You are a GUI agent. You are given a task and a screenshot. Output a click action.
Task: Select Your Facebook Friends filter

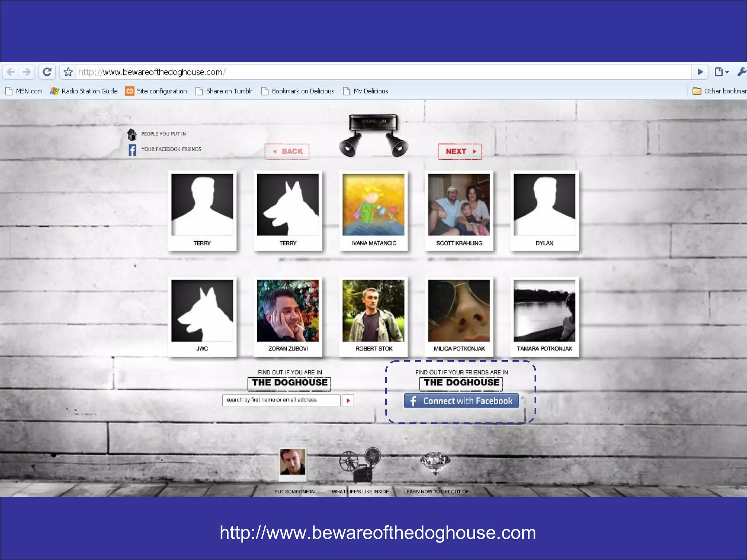171,149
